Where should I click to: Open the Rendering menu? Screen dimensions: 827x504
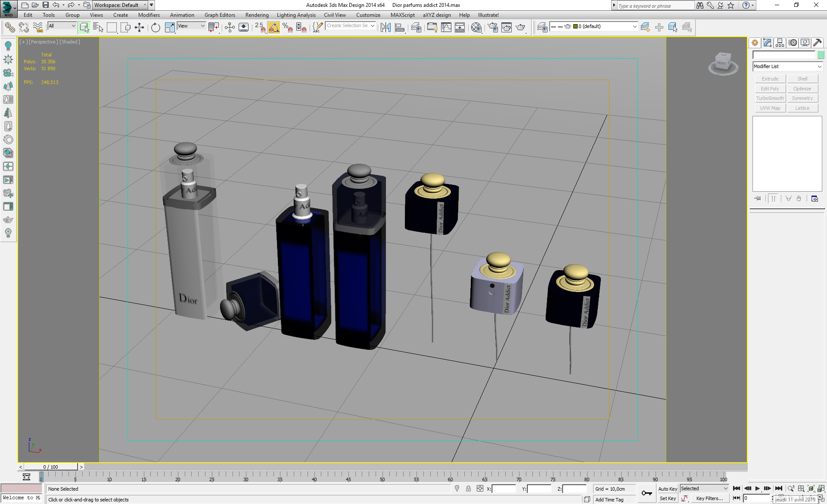(257, 15)
